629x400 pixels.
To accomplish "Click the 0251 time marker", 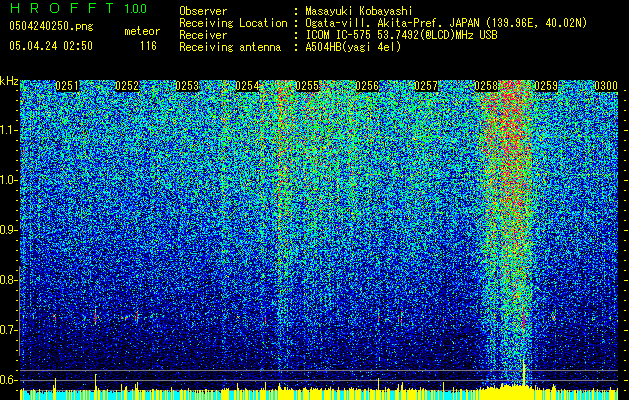I will 67,86.
